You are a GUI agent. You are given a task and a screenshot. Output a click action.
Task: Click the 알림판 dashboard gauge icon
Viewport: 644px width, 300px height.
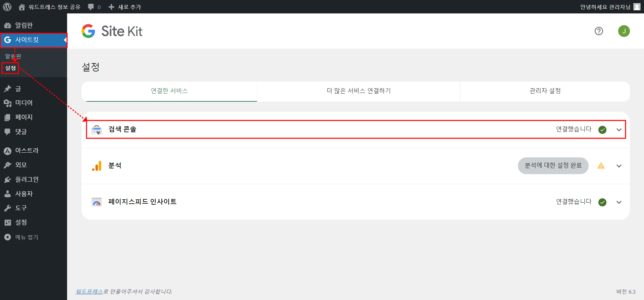(x=7, y=26)
